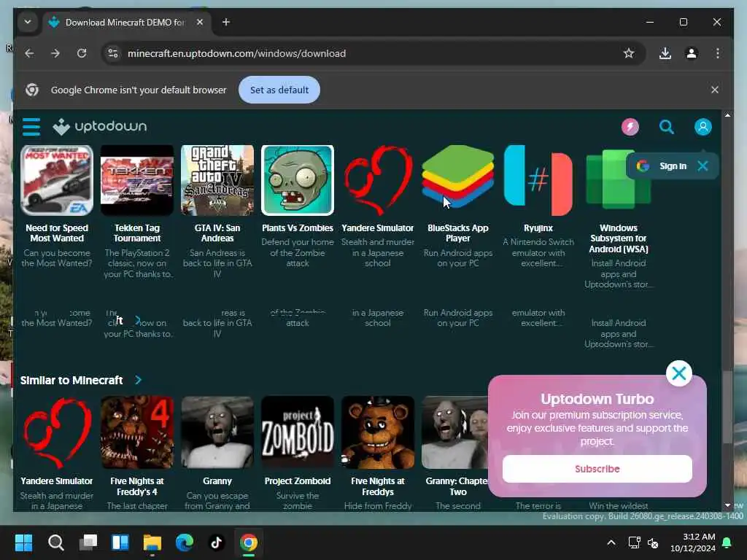Open Chrome three-dot menu
Screen dimensions: 747x560
pos(718,53)
